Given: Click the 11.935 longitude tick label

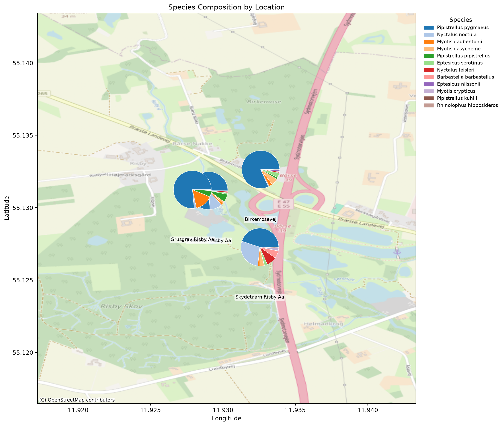Looking at the screenshot, I should coord(295,410).
